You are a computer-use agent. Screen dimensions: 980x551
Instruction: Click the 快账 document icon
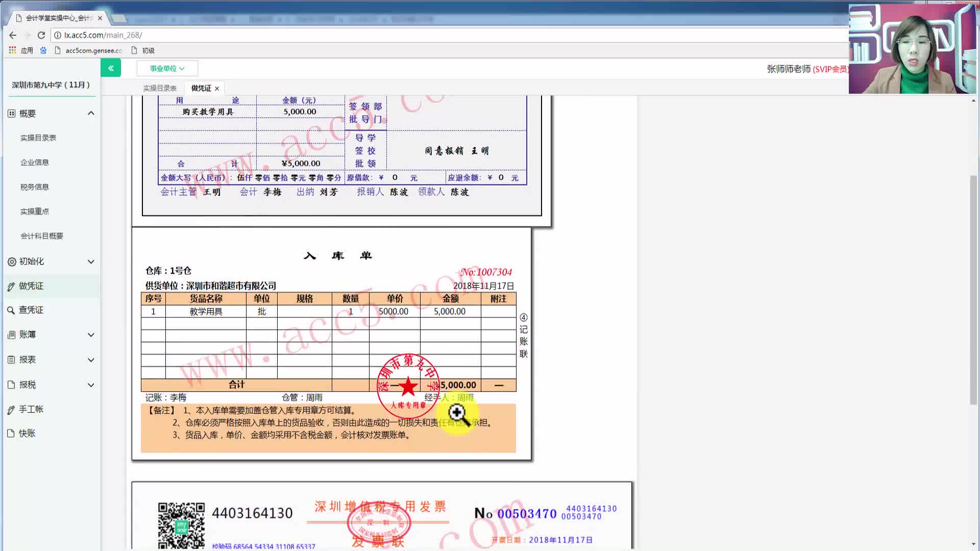click(11, 434)
